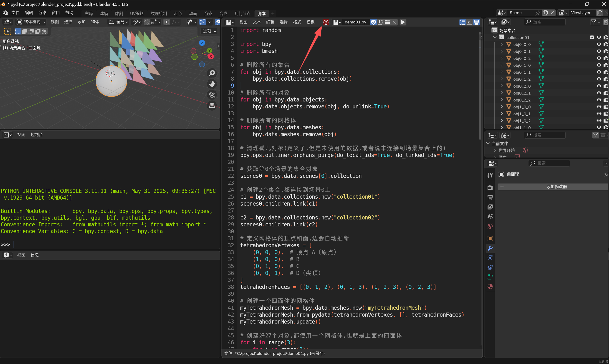The width and height of the screenshot is (609, 364).
Task: Expand the obj0_1_0 tree item
Action: pos(501,65)
